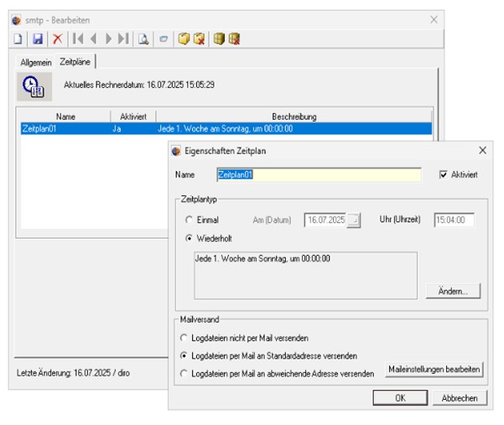Jump to first record arrow icon
This screenshot has height=425, width=504.
(x=78, y=39)
